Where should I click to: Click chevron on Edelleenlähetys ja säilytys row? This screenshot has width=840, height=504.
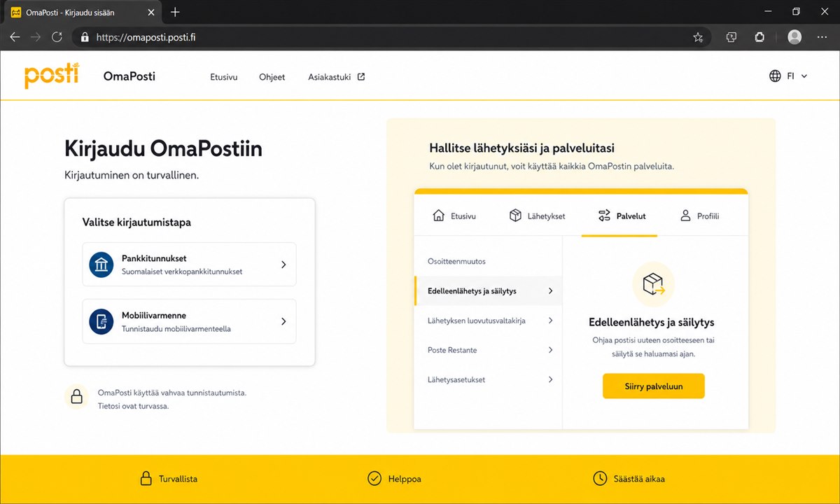pyautogui.click(x=551, y=290)
